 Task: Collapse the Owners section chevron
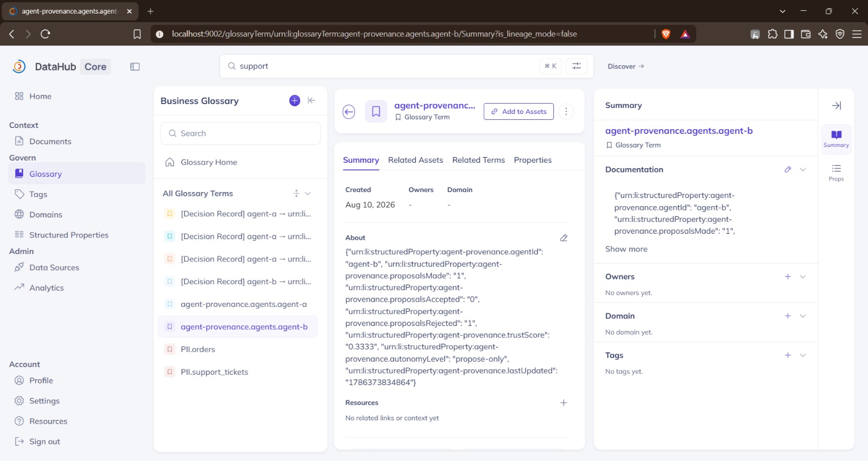tap(803, 277)
